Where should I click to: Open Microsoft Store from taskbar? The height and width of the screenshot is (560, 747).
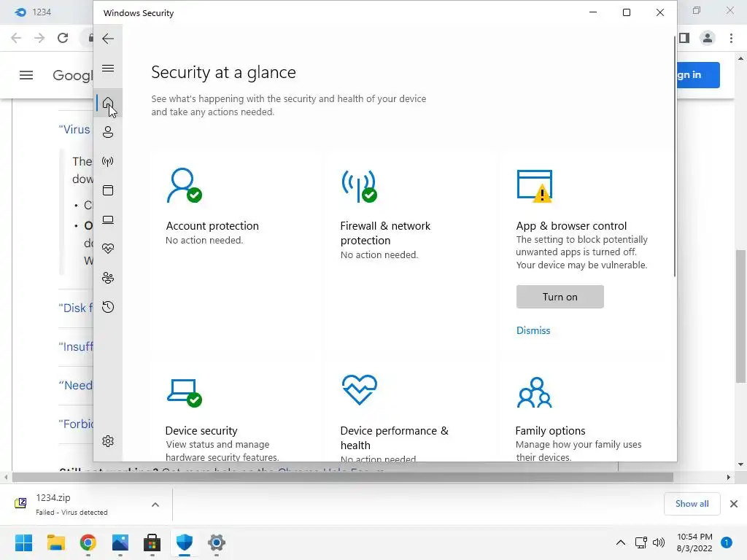click(152, 542)
